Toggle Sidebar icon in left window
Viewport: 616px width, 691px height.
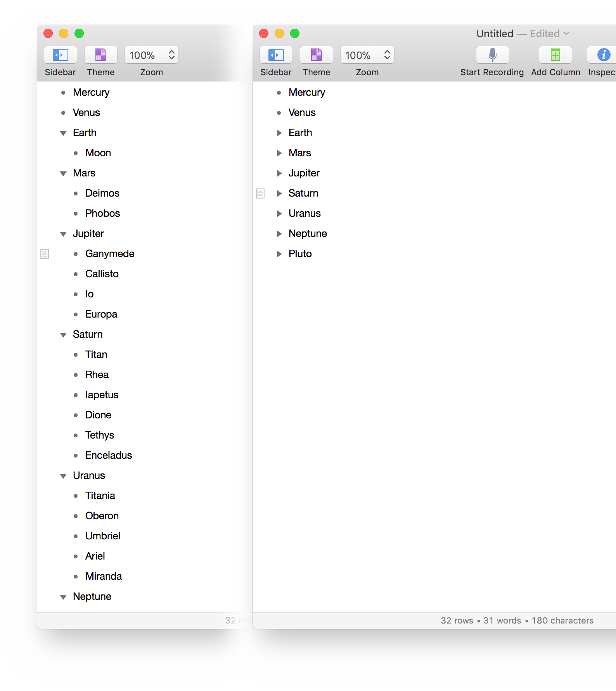pyautogui.click(x=60, y=55)
